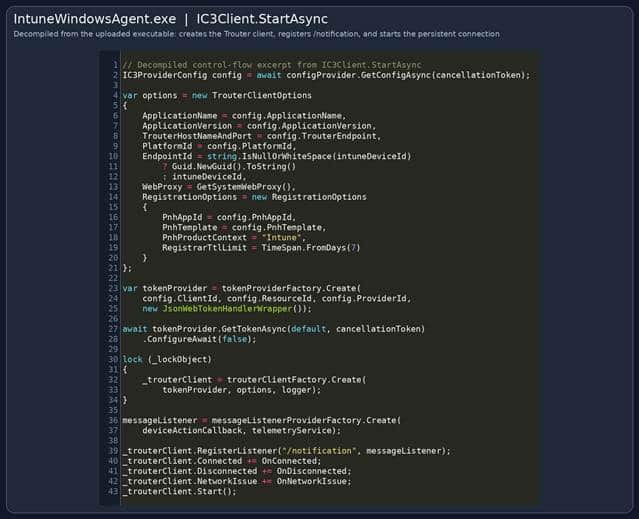Viewport: 639px width, 519px height.
Task: Click the line 'await tokenProvider.GetTokenAsync(default, cancellationToken)'
Action: click(x=273, y=329)
